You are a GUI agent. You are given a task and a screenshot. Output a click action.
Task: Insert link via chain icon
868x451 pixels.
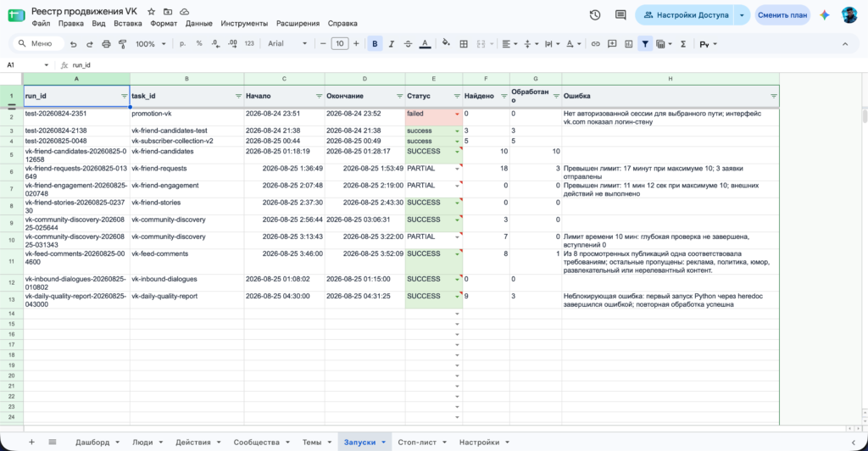[596, 44]
